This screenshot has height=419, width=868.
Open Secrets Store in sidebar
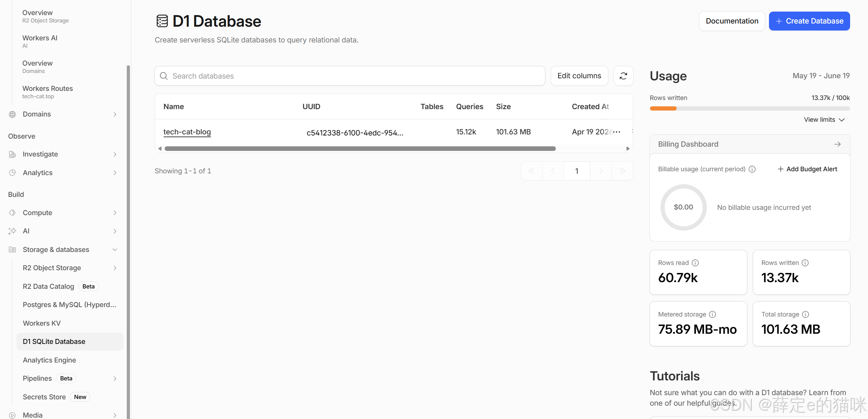click(44, 397)
